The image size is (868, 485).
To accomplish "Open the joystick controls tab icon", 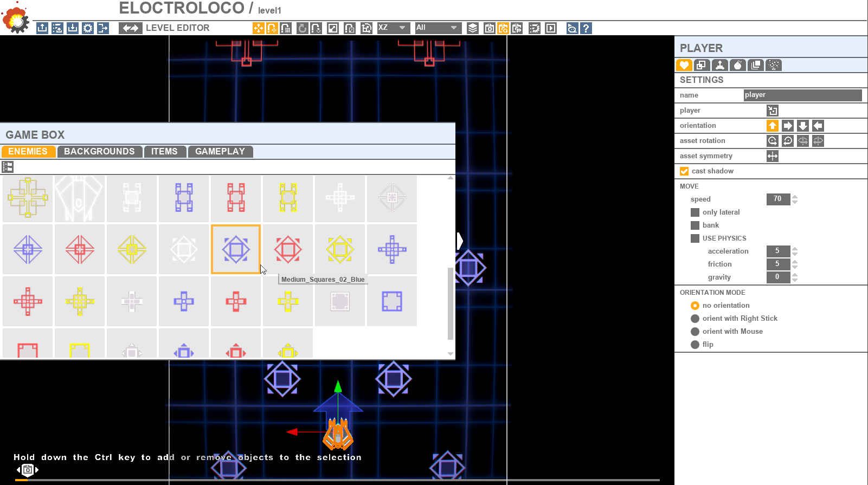I will [x=719, y=65].
